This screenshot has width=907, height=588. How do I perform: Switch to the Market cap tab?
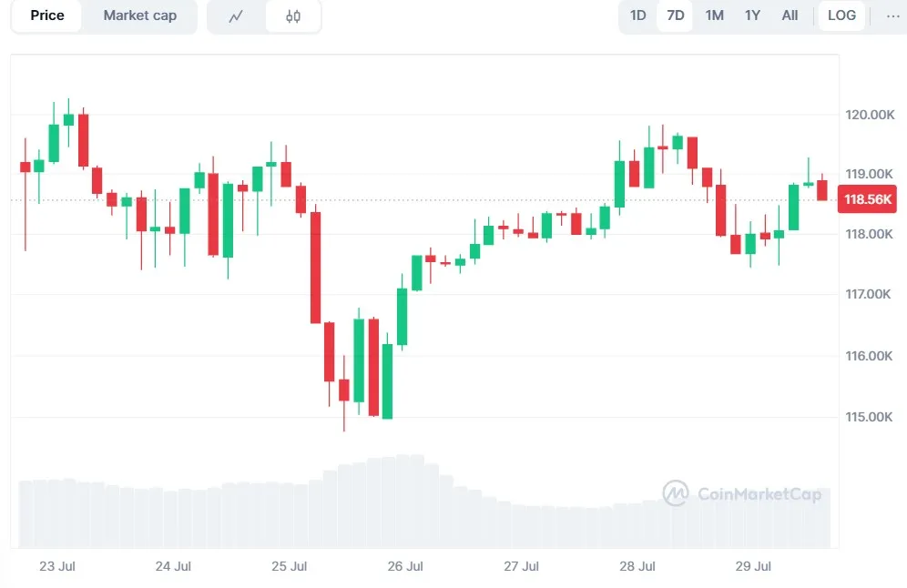[139, 15]
